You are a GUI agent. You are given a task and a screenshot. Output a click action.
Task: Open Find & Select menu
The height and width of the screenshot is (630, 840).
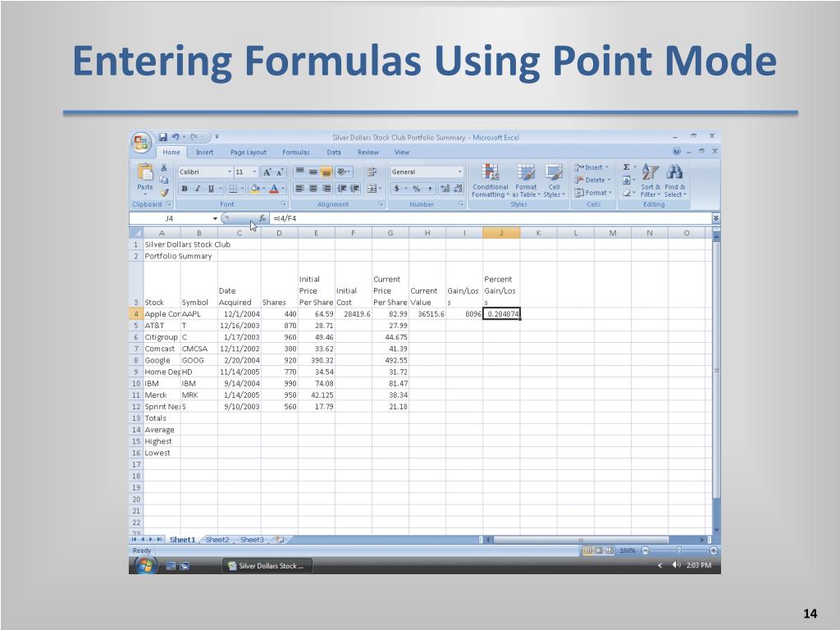675,181
